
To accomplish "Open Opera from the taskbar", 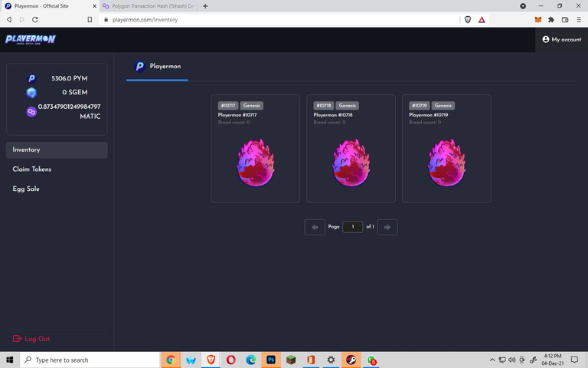I will click(231, 360).
